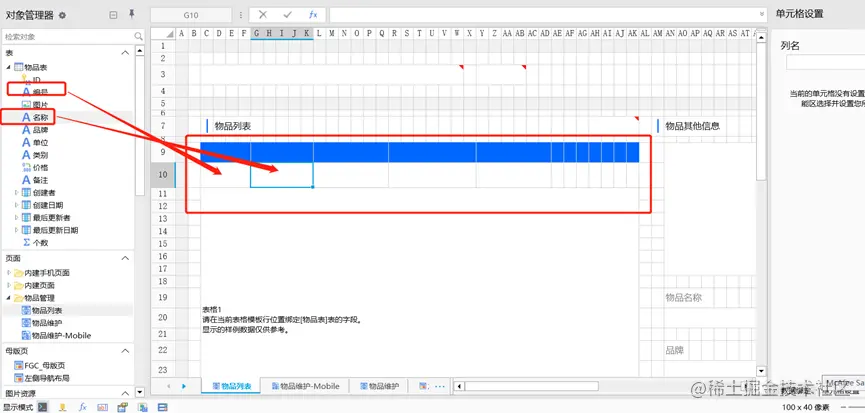Switch to the 物品列表 sheet tab
The height and width of the screenshot is (413, 865).
(x=232, y=387)
